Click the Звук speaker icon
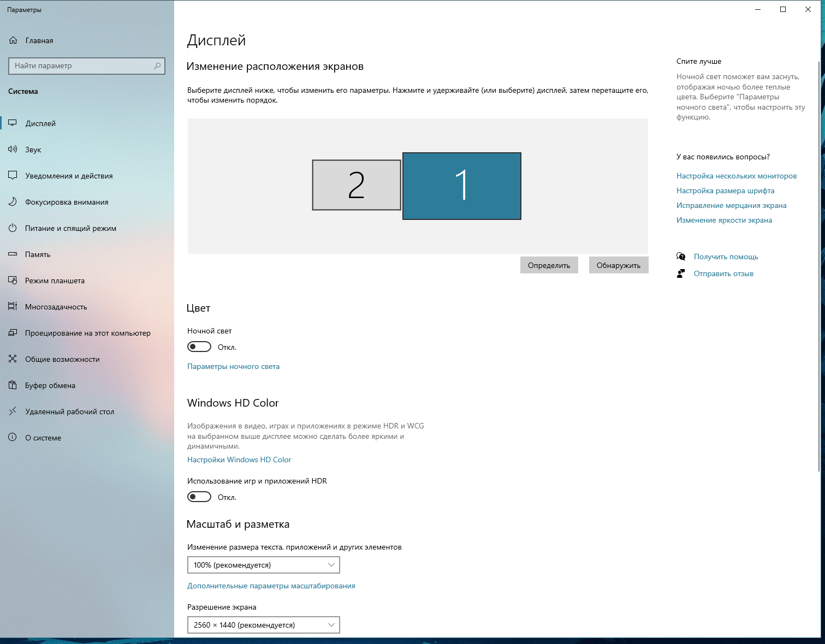The height and width of the screenshot is (644, 825). (13, 150)
